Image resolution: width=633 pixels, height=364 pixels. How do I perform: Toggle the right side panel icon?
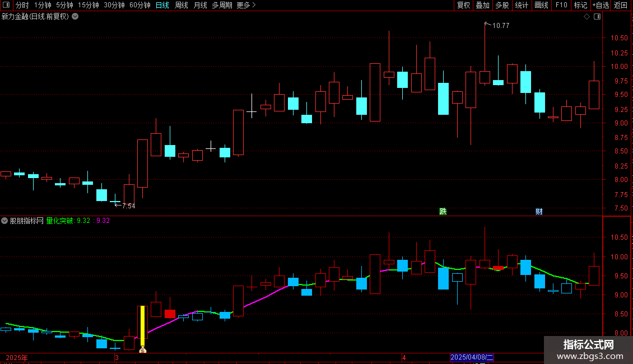point(597,17)
